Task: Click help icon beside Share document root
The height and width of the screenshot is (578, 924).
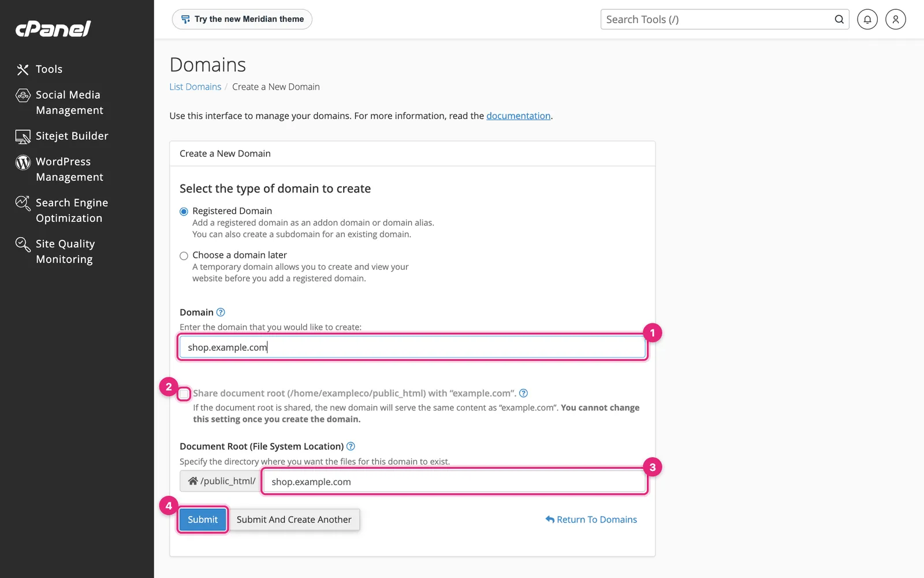Action: click(x=524, y=393)
